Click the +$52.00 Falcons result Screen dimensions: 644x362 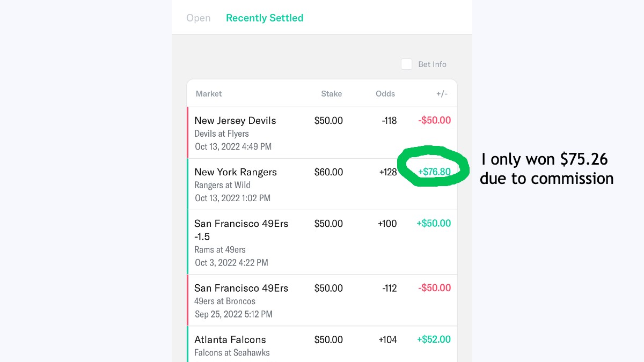point(434,339)
